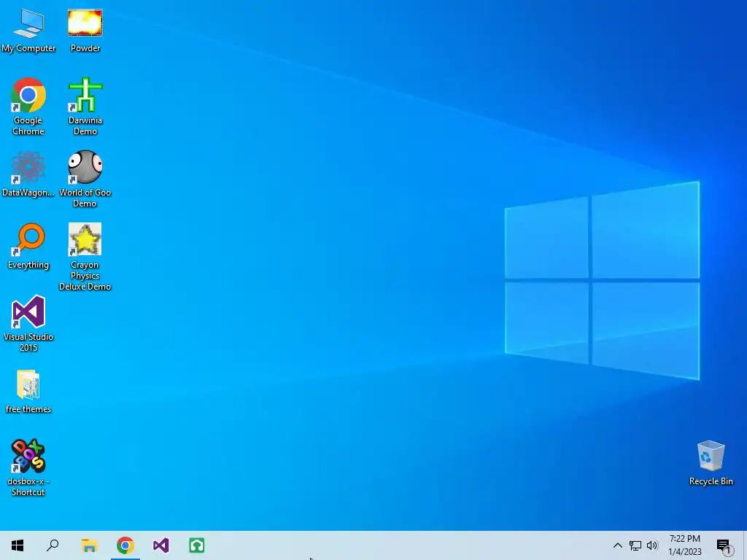The height and width of the screenshot is (560, 747).
Task: Open the Windows Start menu
Action: pos(18,545)
